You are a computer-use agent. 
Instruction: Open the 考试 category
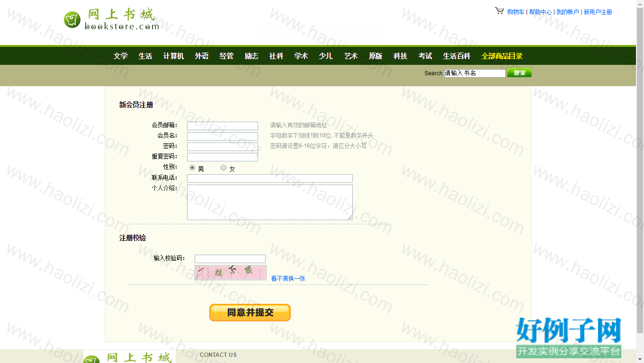[425, 56]
